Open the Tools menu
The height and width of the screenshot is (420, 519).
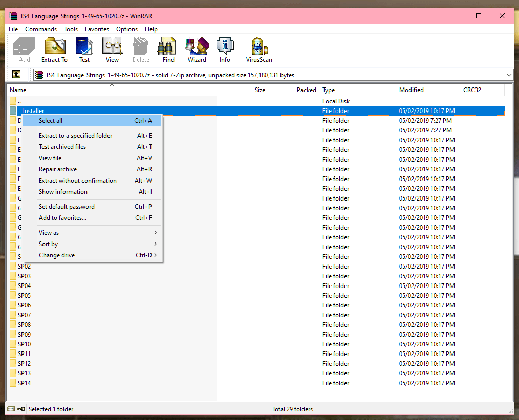[71, 29]
